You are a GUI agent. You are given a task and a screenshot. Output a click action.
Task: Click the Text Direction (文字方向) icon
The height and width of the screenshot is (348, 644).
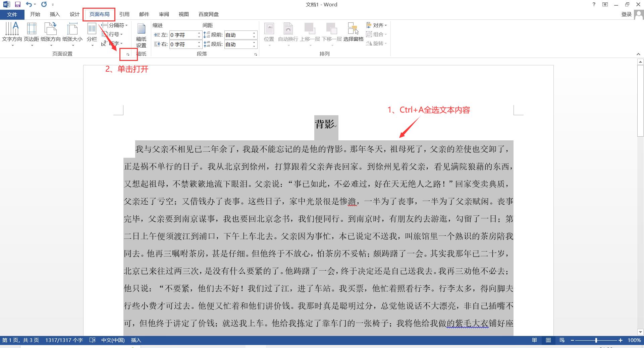[12, 29]
